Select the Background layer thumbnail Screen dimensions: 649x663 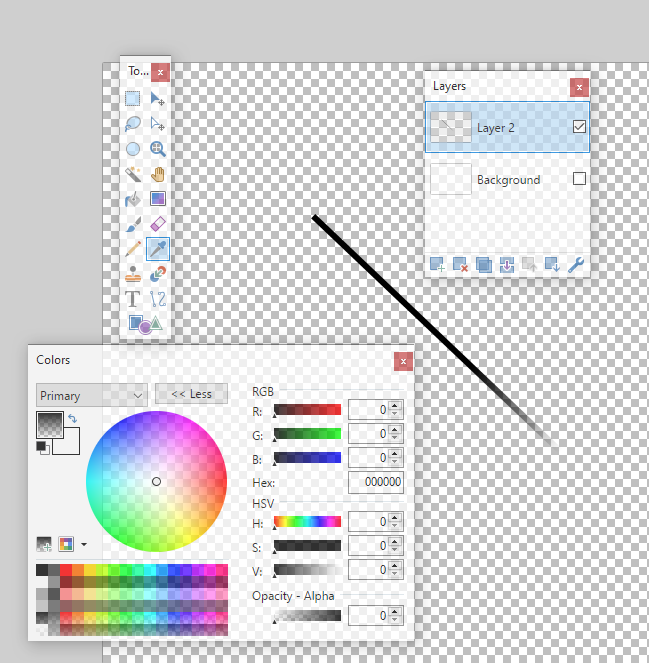[451, 179]
